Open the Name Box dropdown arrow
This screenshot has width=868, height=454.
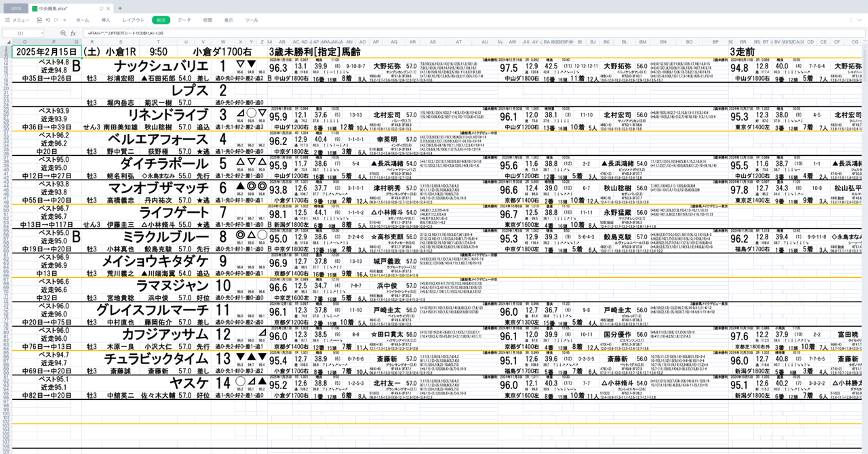(41, 33)
